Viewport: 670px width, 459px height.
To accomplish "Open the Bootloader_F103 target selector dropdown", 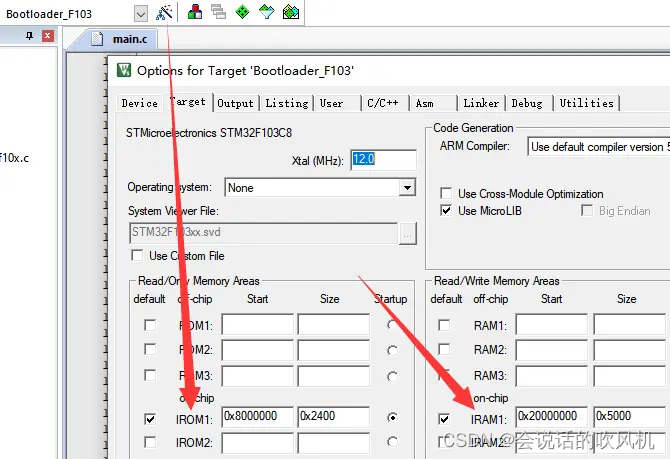I will click(141, 14).
